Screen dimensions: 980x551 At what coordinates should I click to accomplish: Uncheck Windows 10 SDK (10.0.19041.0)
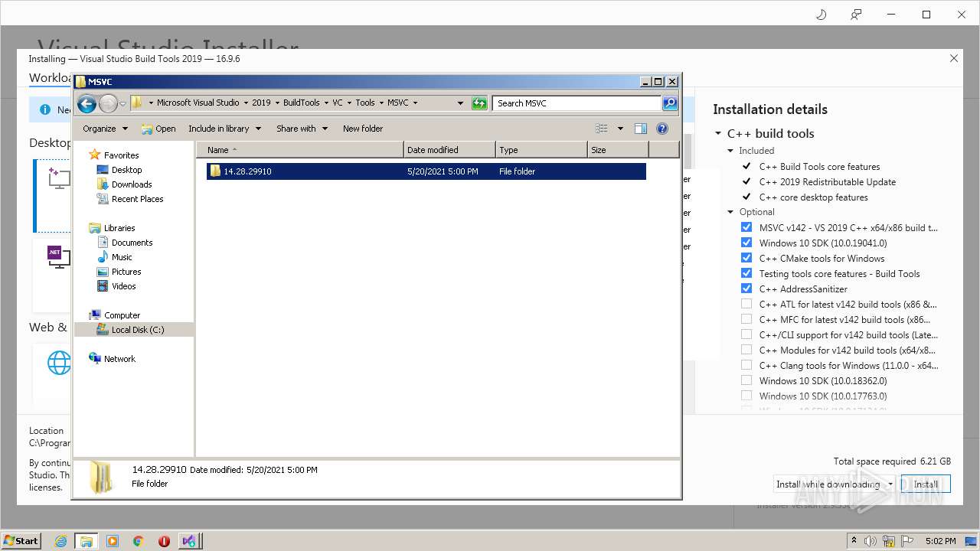[746, 243]
